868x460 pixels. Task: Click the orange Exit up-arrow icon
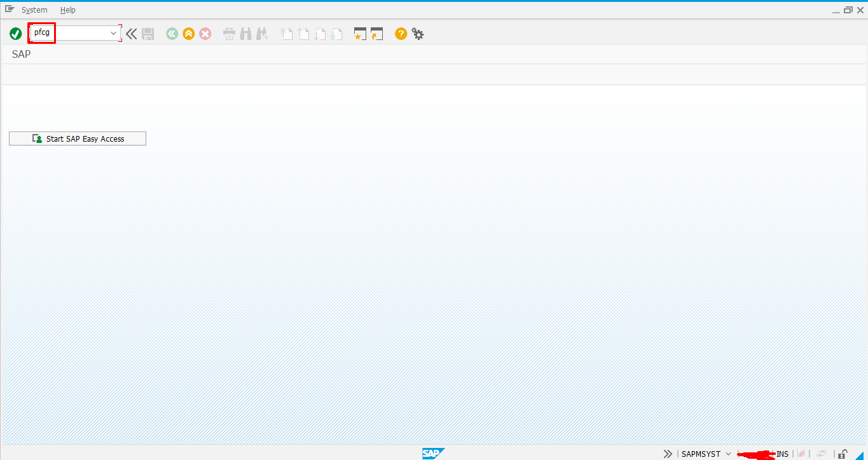coord(188,34)
